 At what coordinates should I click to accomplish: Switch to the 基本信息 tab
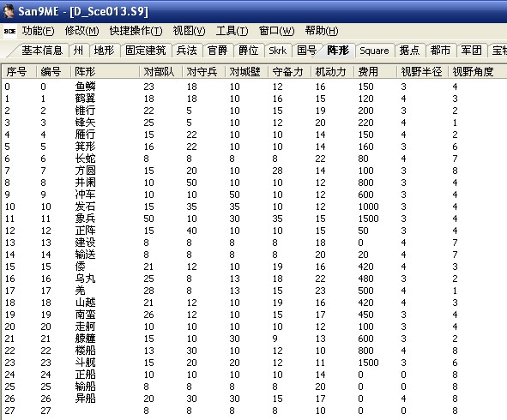click(x=42, y=51)
